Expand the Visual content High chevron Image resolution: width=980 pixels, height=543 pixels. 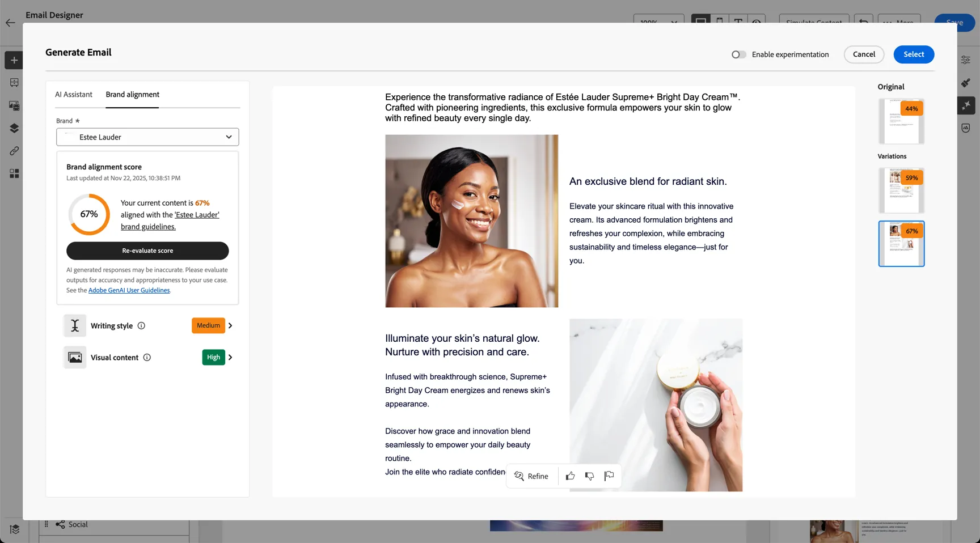[230, 357]
